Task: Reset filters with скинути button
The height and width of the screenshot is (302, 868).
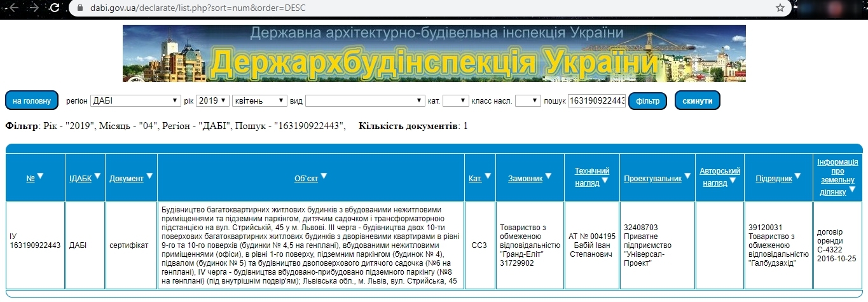Action: (x=698, y=100)
